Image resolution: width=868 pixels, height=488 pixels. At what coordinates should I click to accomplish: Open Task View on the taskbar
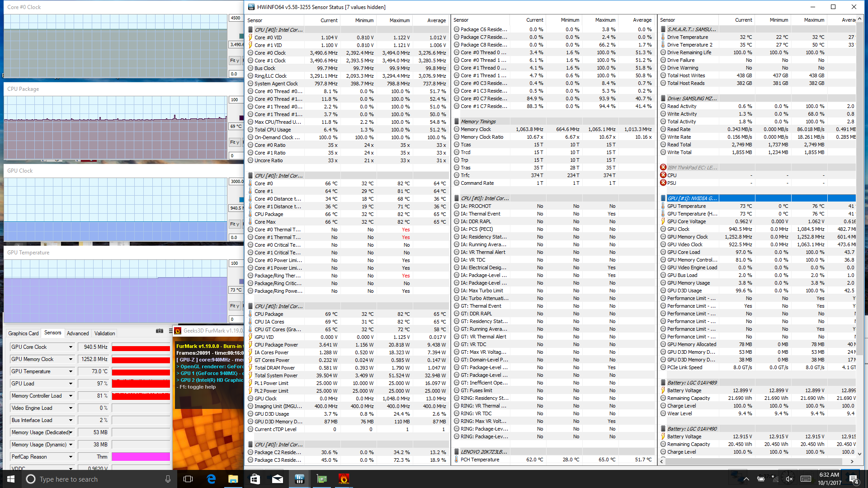188,479
